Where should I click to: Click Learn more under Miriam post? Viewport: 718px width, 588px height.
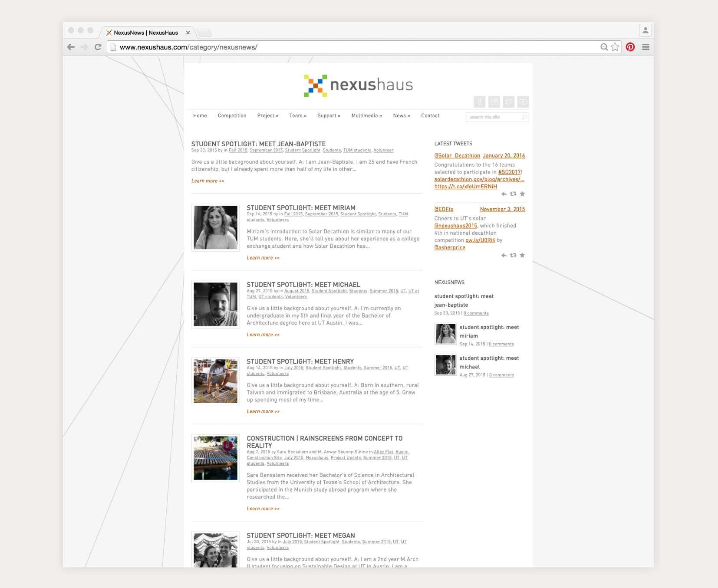(263, 258)
